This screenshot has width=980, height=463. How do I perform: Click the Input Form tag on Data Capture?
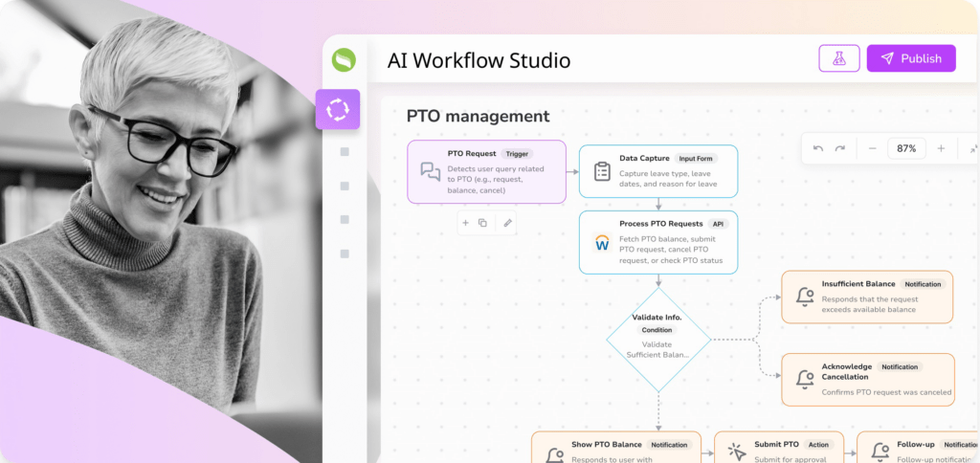(x=696, y=159)
